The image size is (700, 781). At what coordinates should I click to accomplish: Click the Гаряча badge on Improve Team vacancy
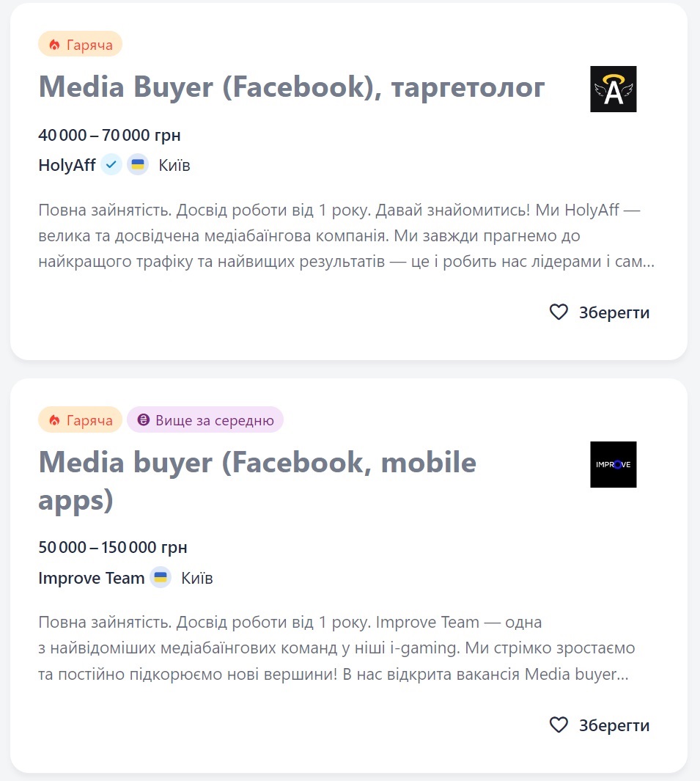pos(80,420)
